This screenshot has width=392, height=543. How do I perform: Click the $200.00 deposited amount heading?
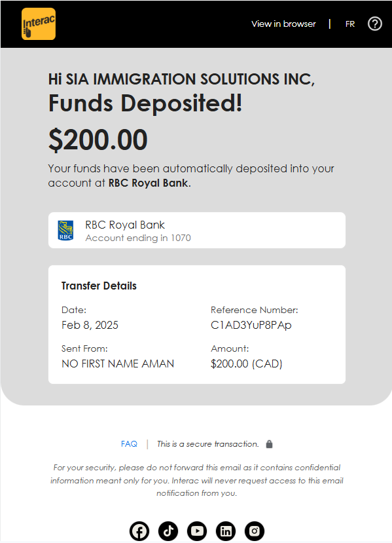[x=98, y=140]
